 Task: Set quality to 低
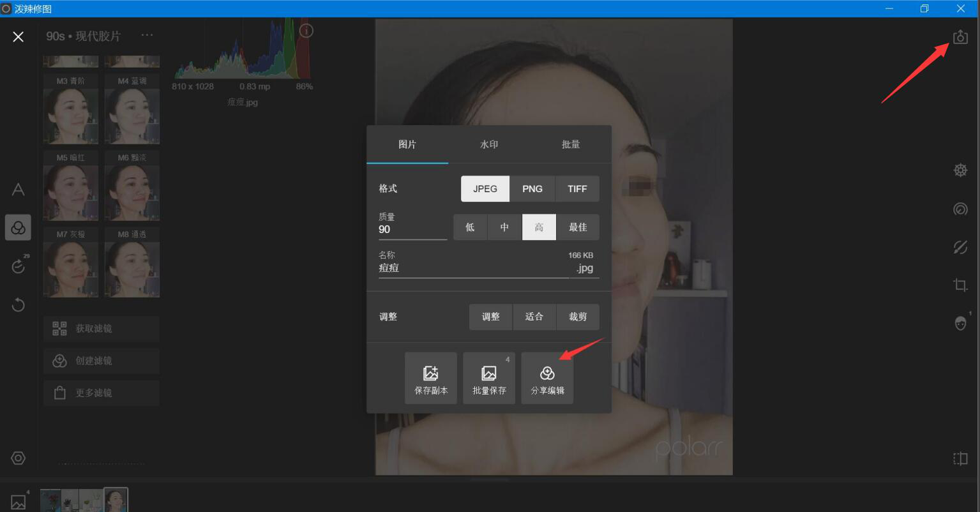471,227
